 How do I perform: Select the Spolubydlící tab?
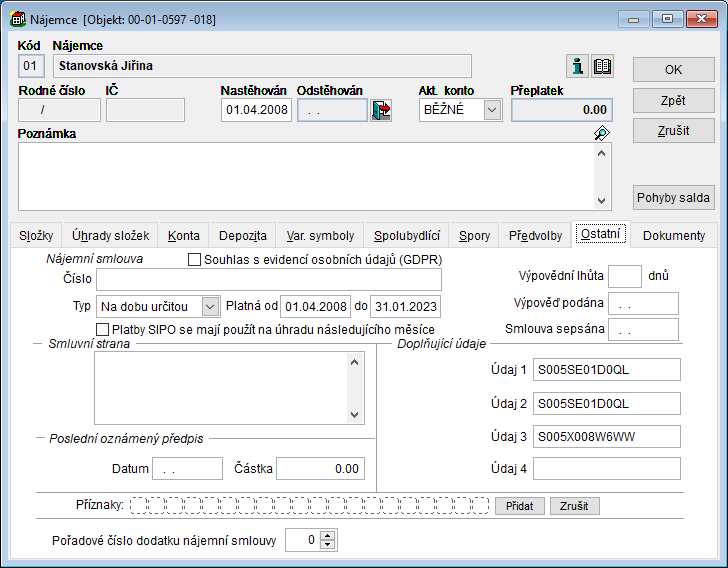pyautogui.click(x=406, y=236)
